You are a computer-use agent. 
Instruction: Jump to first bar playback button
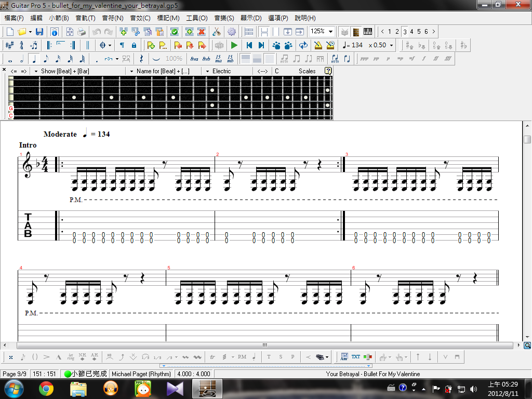tap(249, 45)
